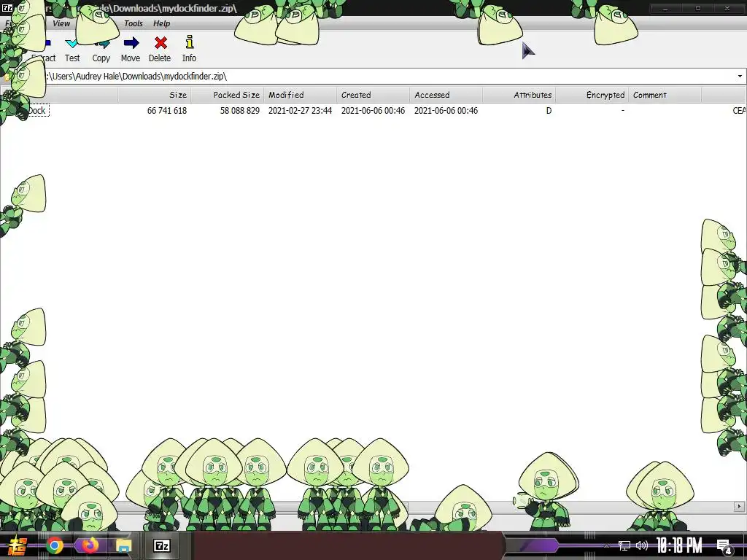Open the Tools menu

[x=133, y=23]
